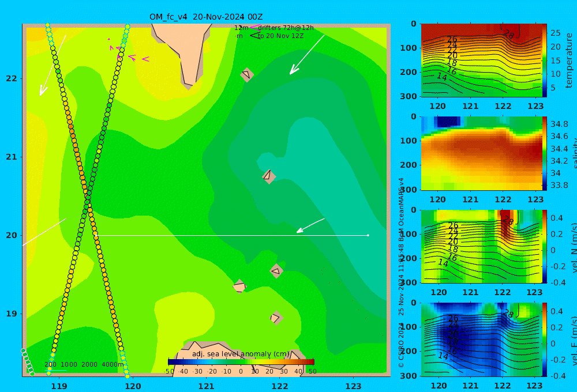Open the eastward velocity section panel
Screen dimensions: 577x392
(x=482, y=340)
